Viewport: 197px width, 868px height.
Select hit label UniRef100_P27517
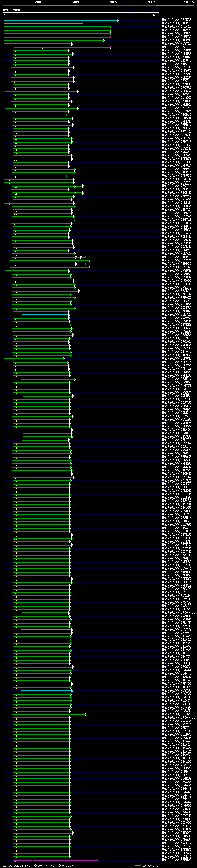pyautogui.click(x=177, y=417)
